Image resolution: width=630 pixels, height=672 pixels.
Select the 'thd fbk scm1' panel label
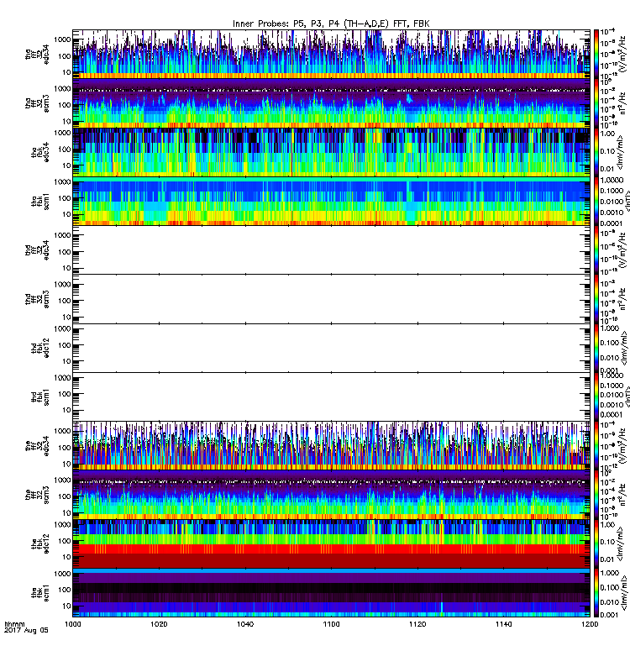(40, 396)
